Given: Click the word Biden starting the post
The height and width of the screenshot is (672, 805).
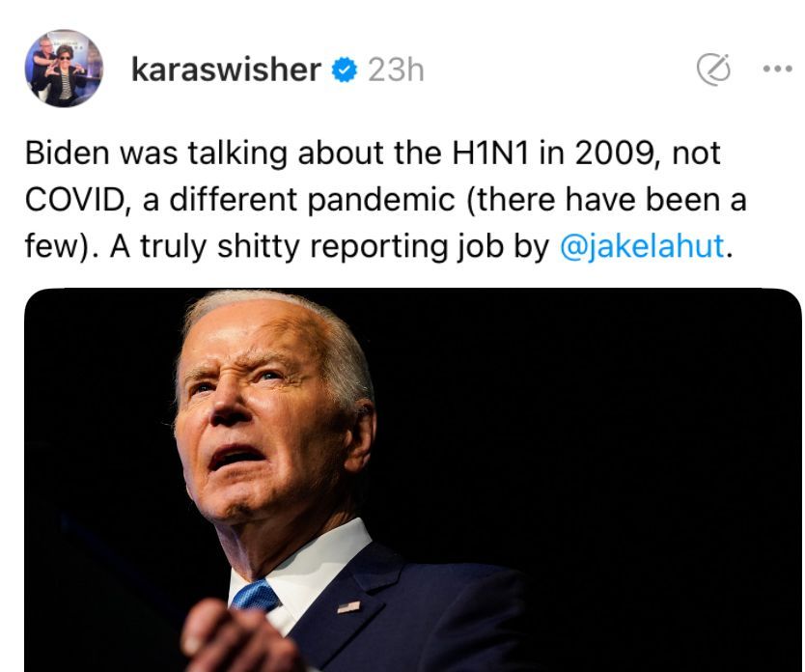Looking at the screenshot, I should point(68,153).
